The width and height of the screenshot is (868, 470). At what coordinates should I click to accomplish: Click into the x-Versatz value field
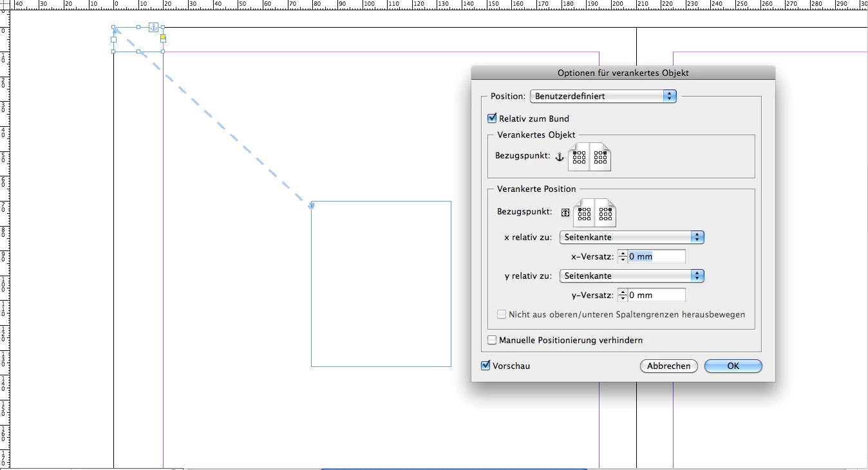(656, 256)
